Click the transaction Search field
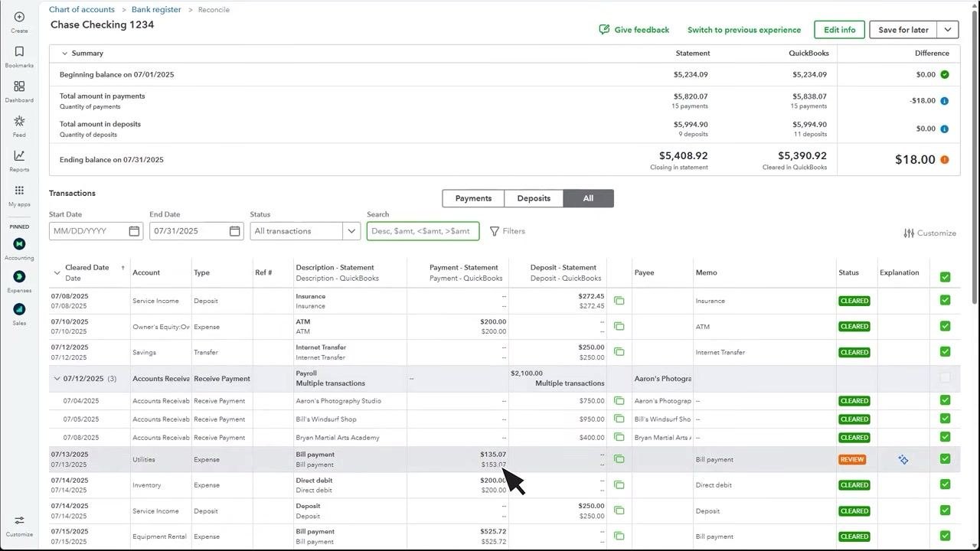 [x=423, y=231]
